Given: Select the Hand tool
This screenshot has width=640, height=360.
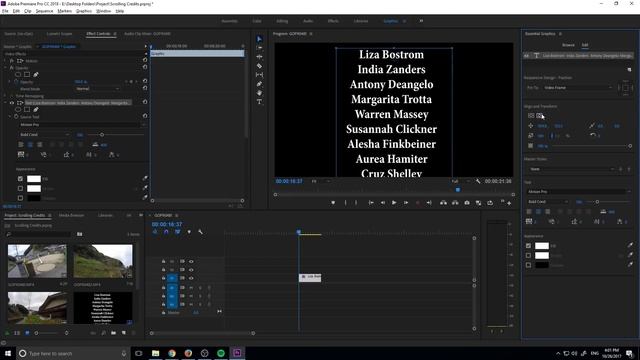Looking at the screenshot, I should tap(259, 93).
